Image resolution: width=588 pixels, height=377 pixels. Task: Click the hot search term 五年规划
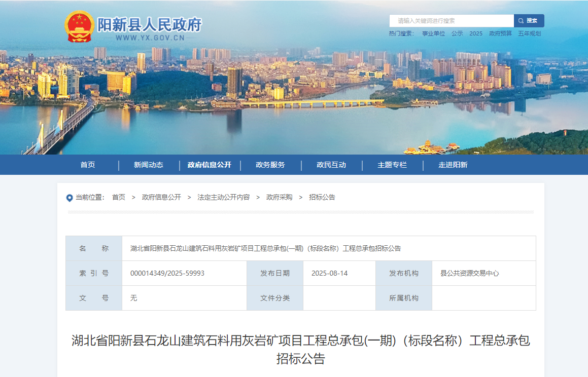click(x=529, y=33)
